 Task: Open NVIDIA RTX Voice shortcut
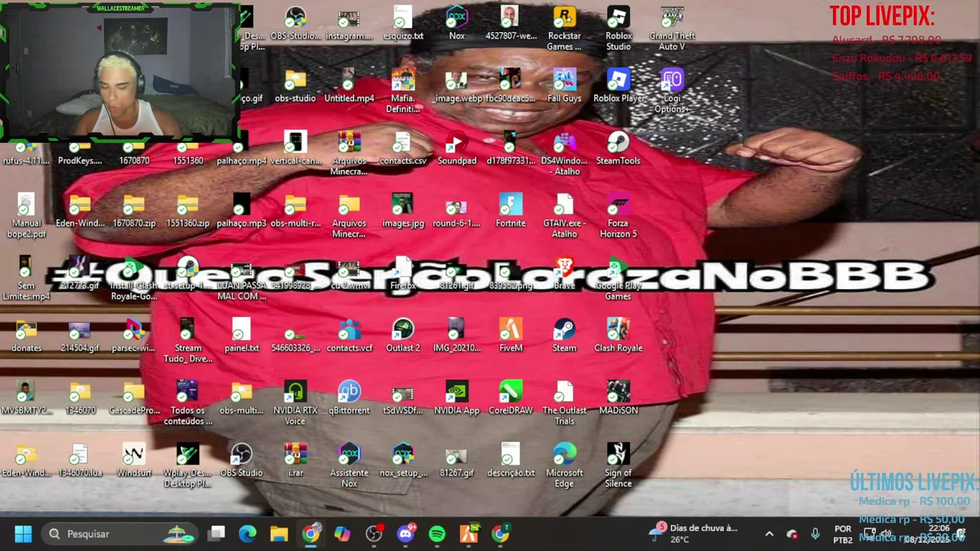296,403
